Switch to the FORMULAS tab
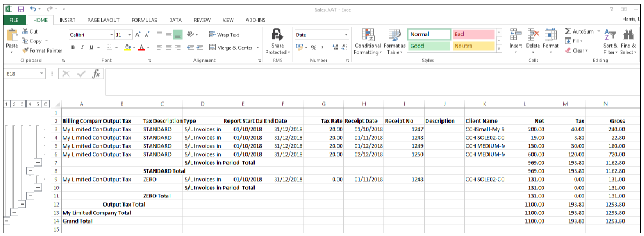 tap(144, 20)
